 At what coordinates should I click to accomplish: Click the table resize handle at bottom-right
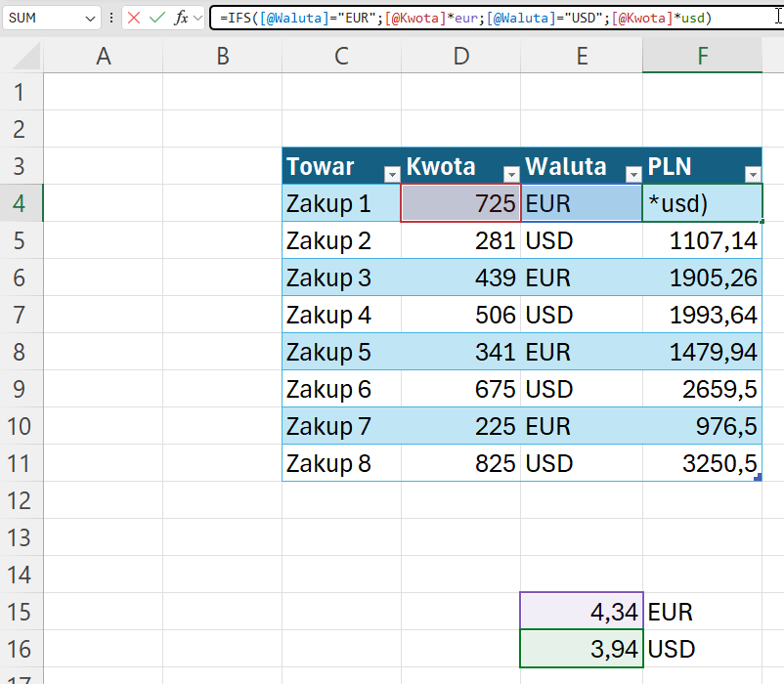[759, 477]
